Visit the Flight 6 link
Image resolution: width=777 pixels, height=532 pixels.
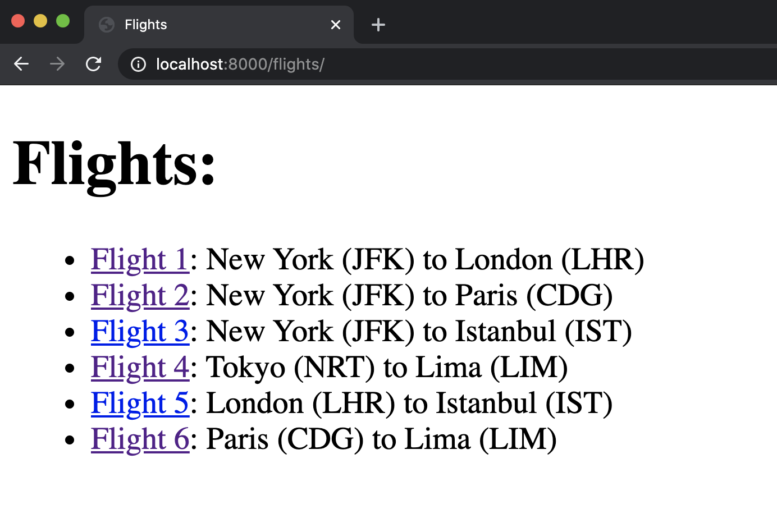pos(140,439)
